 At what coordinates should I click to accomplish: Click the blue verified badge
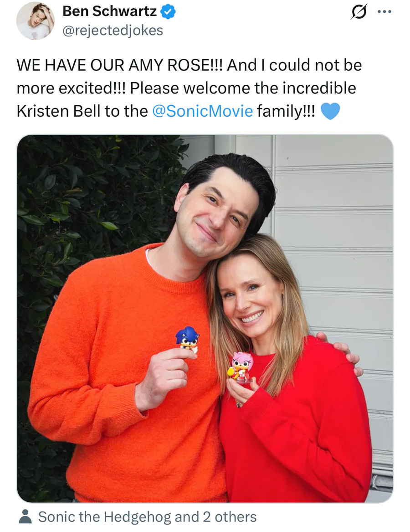[x=169, y=12]
